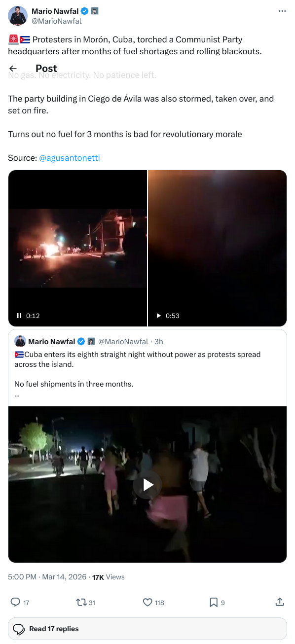Click the @MarioNawfal handle under the name
Viewport: 295px width, 644px height.
point(56,21)
